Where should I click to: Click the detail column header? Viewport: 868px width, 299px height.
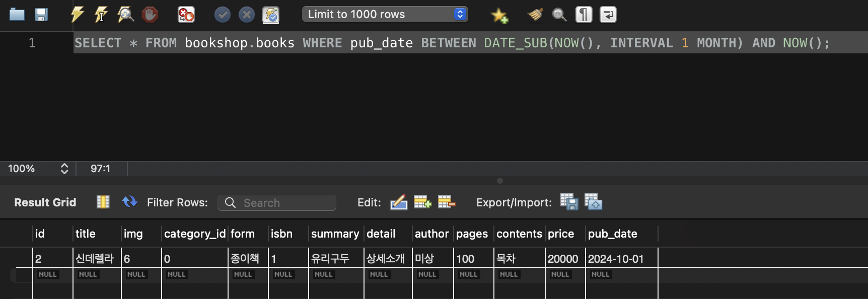point(388,234)
